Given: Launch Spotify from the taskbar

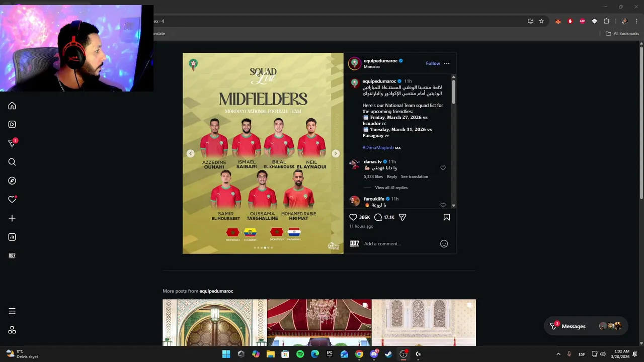Looking at the screenshot, I should click(x=300, y=354).
